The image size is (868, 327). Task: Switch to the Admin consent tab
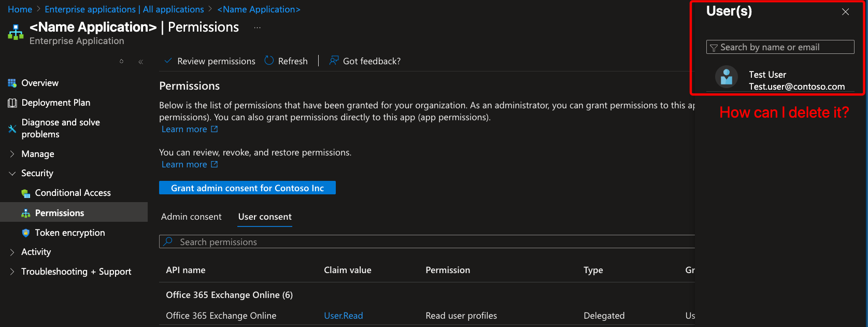(x=191, y=217)
